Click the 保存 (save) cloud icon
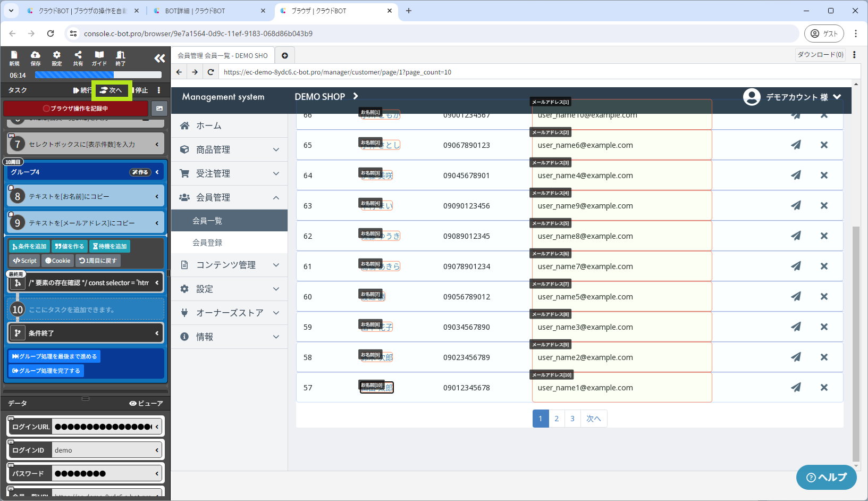The height and width of the screenshot is (501, 868). tap(36, 58)
